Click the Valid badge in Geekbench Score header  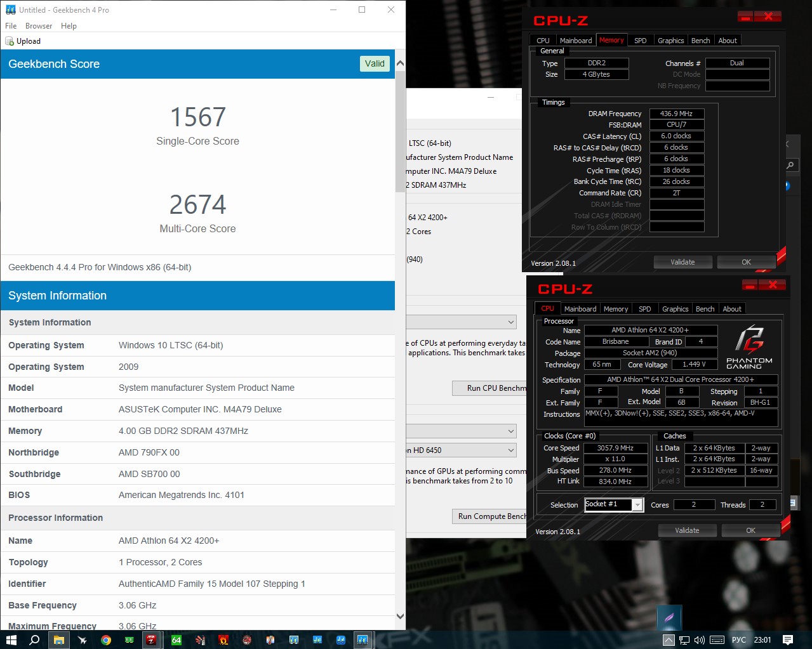(x=375, y=63)
